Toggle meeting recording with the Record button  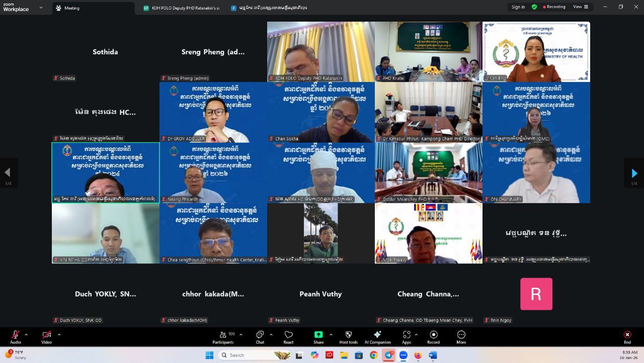point(433,335)
